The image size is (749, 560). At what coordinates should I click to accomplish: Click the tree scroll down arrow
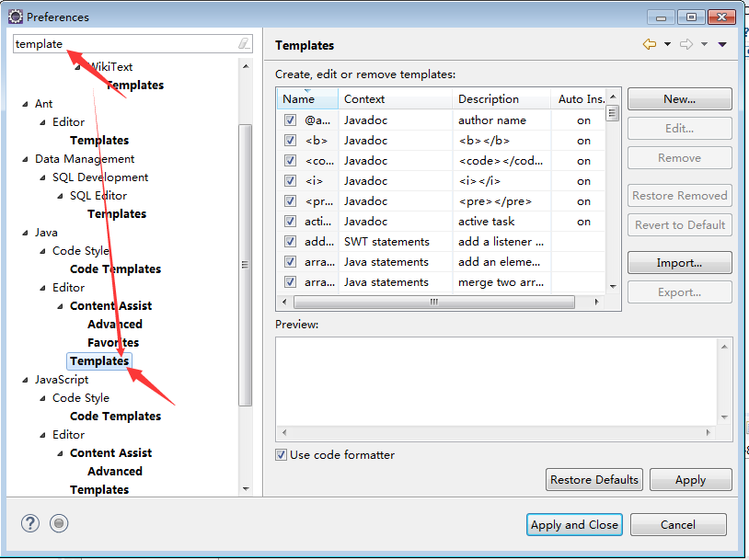(246, 488)
